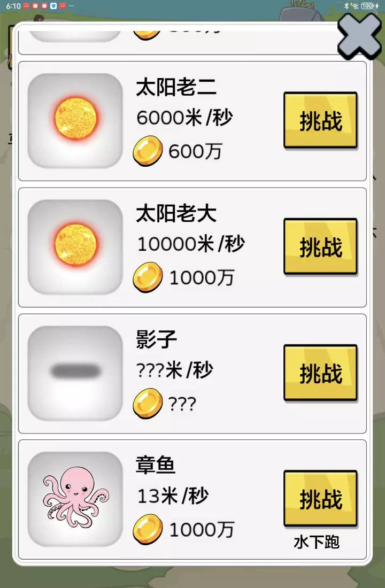Viewport: 385px width, 588px height.
Task: Challenge 太阳老二 with the 挑战 button
Action: point(320,120)
